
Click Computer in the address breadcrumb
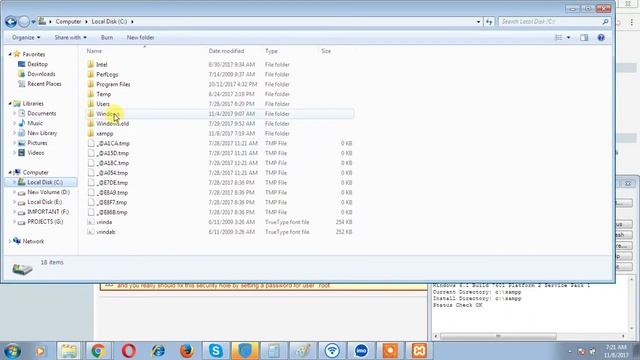click(68, 22)
